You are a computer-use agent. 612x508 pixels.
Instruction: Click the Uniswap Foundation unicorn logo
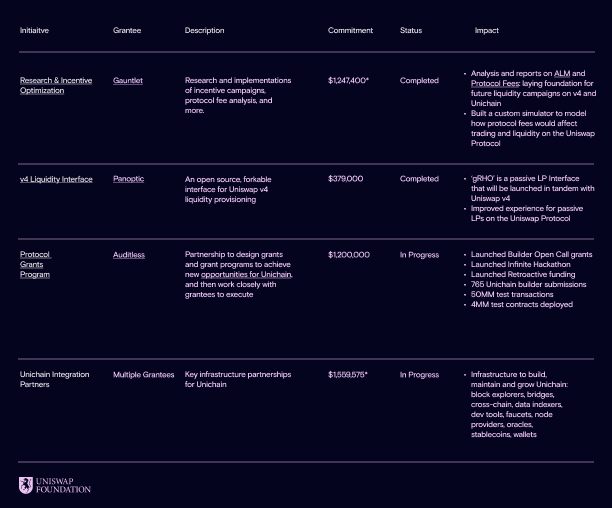(26, 485)
